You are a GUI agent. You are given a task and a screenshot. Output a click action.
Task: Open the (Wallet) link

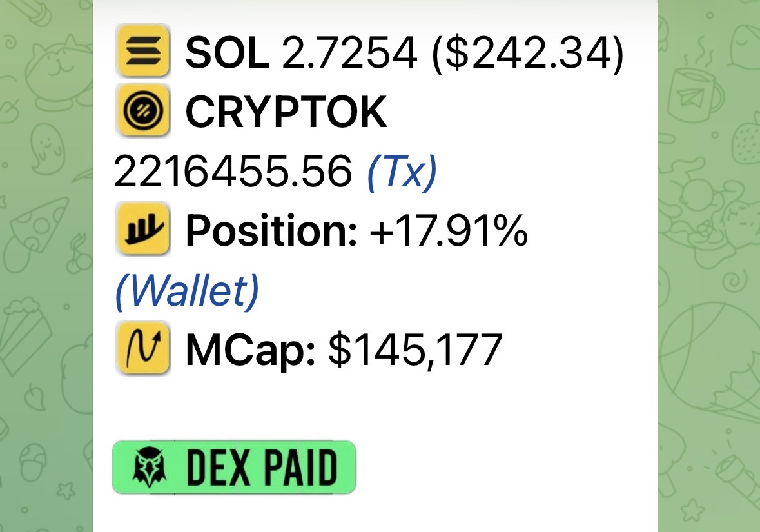tap(186, 291)
